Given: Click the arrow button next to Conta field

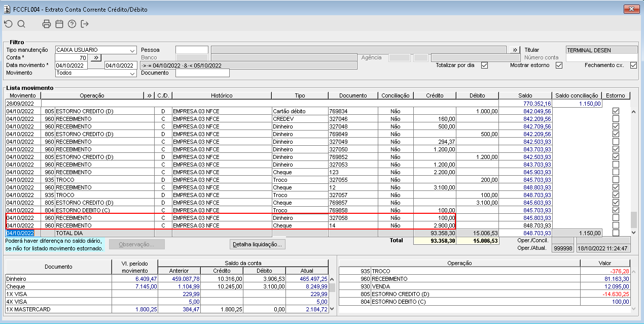Looking at the screenshot, I should point(96,58).
